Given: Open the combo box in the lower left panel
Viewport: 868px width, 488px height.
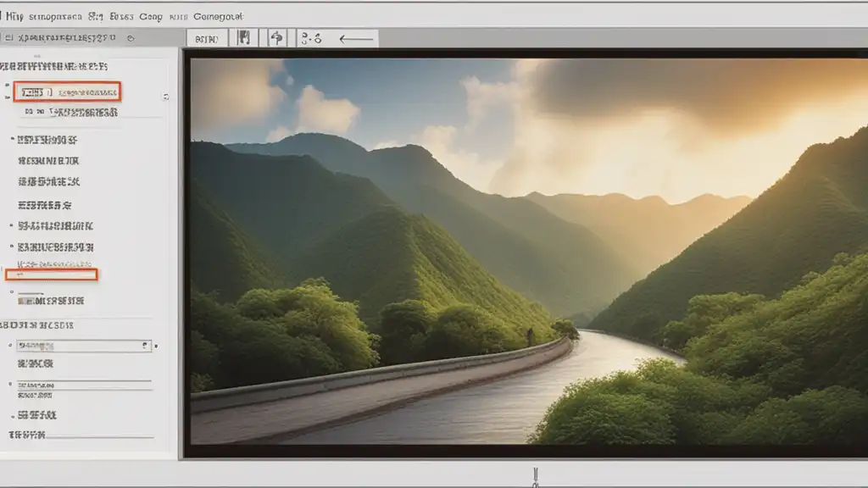Looking at the screenshot, I should (84, 346).
